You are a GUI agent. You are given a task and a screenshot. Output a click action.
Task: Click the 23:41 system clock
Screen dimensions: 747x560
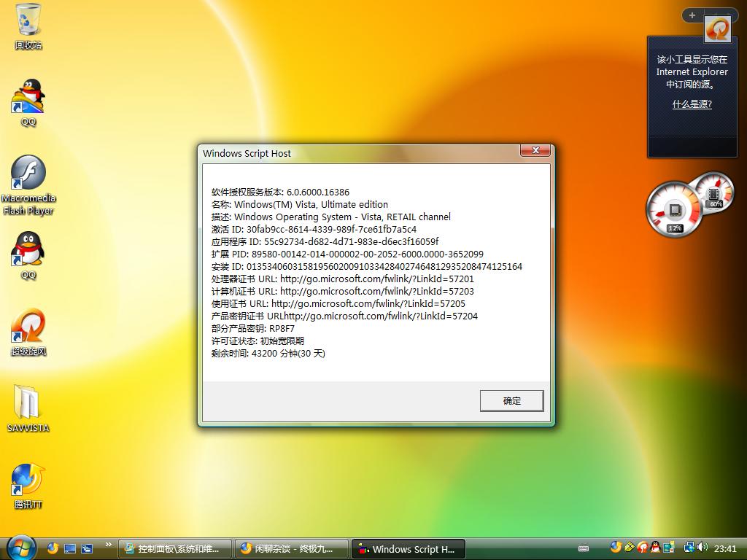pyautogui.click(x=725, y=548)
